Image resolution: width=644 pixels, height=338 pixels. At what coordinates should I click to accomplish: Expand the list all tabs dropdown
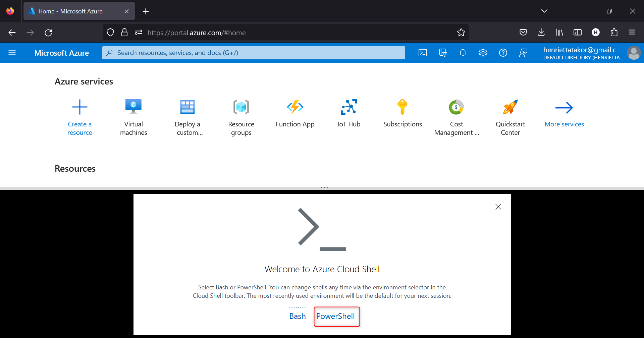(544, 11)
